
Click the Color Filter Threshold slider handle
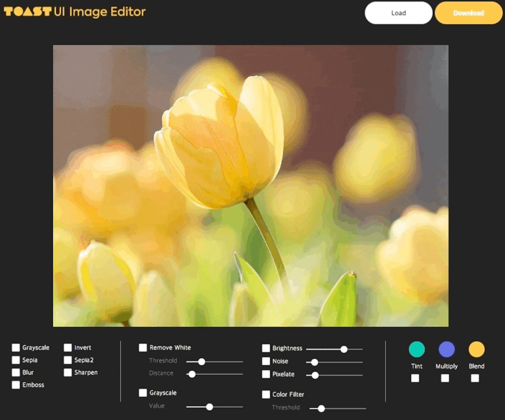(x=321, y=409)
